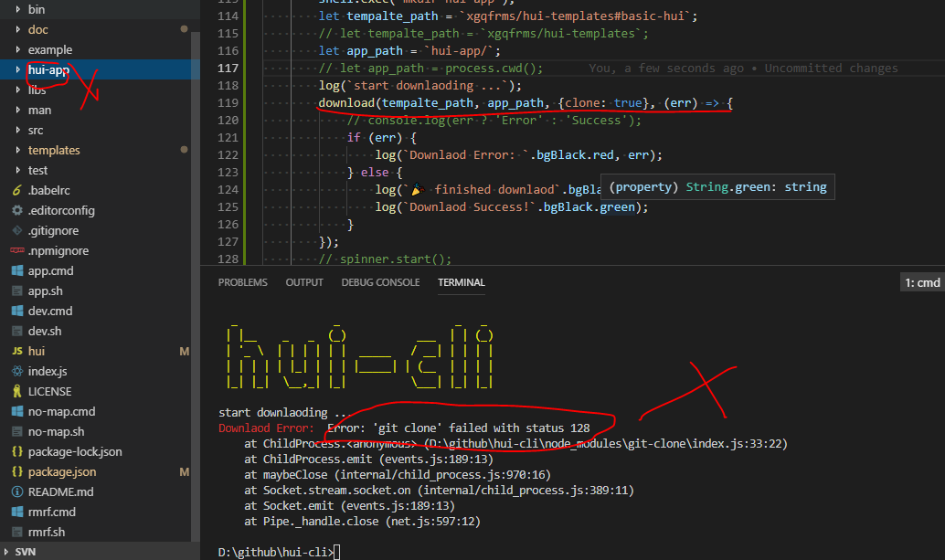Click the no-map.cmd file icon
This screenshot has width=945, height=560.
pyautogui.click(x=16, y=411)
